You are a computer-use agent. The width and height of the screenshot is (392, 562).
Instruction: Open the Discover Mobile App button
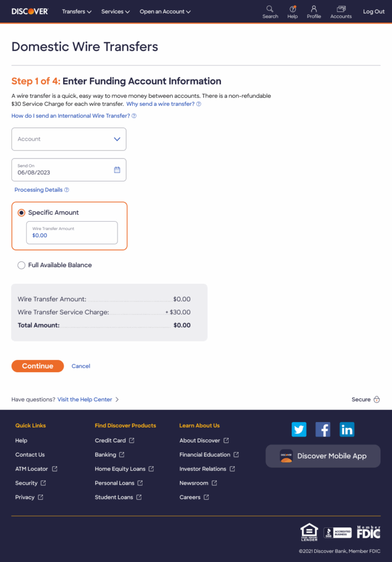[x=323, y=456]
